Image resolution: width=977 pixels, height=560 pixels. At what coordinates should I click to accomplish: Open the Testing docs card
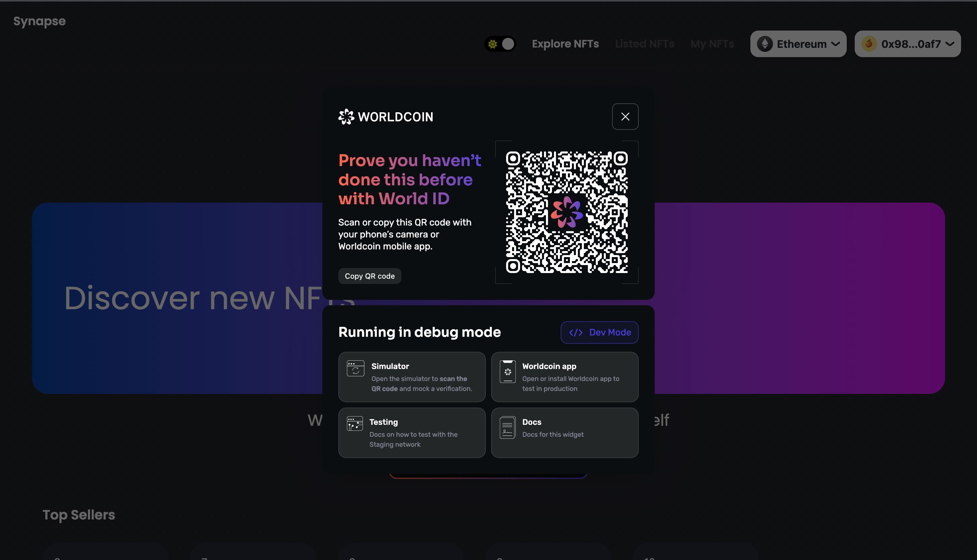point(412,433)
